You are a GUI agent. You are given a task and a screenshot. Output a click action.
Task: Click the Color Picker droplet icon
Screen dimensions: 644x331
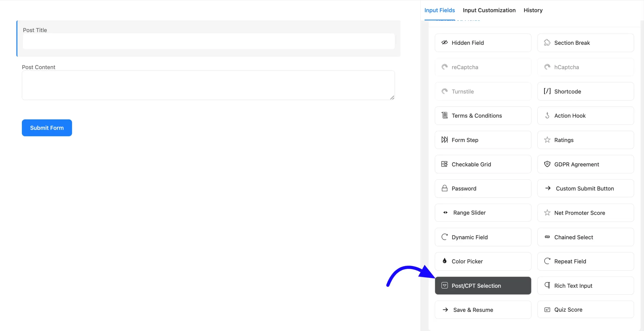pos(445,261)
